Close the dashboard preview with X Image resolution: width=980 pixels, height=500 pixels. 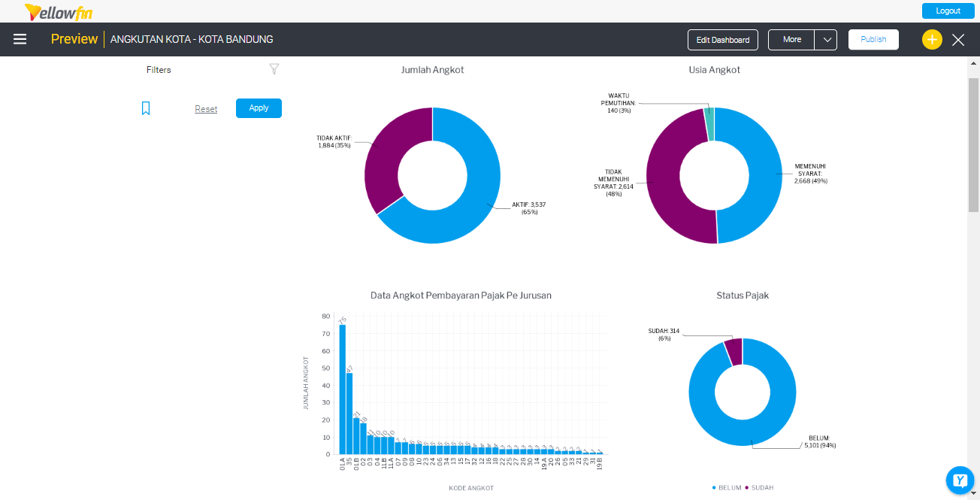[x=958, y=40]
